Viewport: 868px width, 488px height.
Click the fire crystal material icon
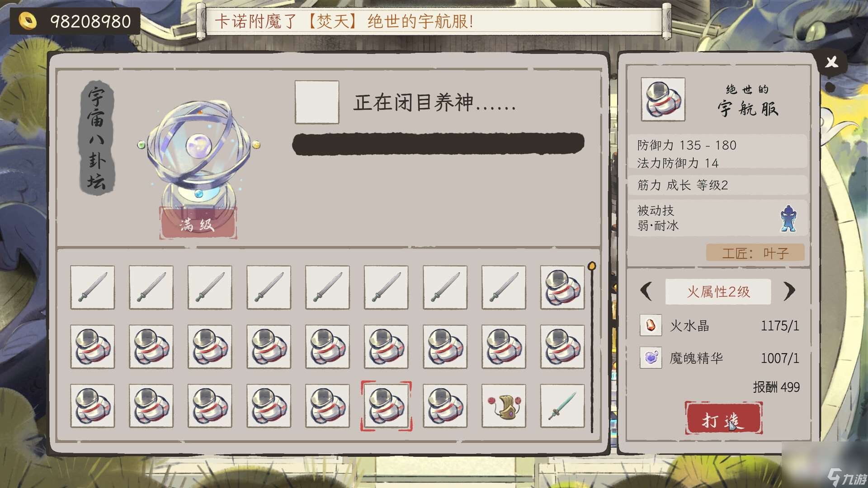click(651, 325)
